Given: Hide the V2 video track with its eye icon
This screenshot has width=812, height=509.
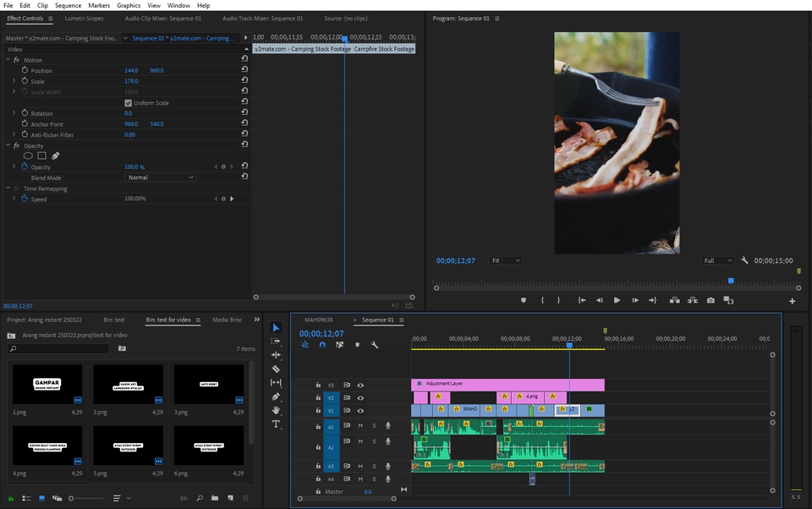Looking at the screenshot, I should (360, 397).
